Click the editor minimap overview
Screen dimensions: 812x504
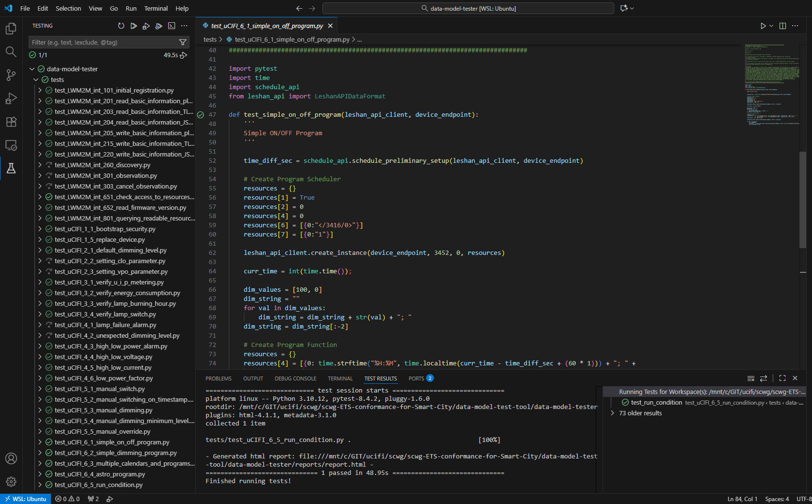point(772,85)
